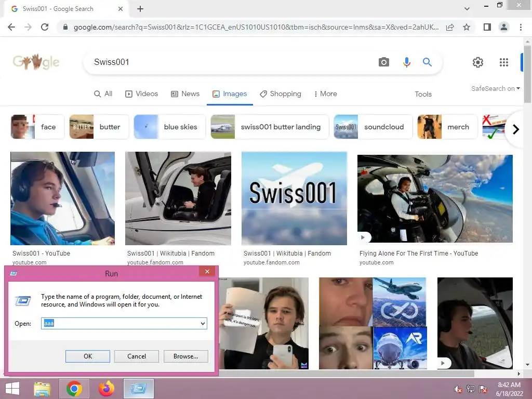The image size is (532, 399).
Task: Open the More search categories menu
Action: (325, 94)
